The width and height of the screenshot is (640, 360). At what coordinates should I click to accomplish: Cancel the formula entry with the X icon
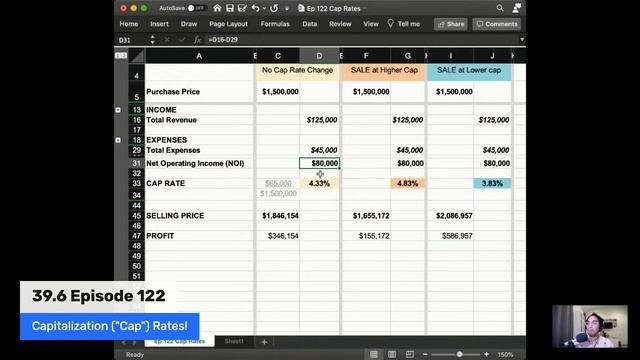(167, 40)
